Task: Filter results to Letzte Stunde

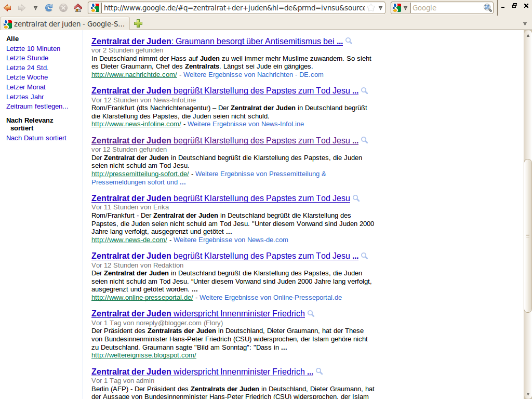Action: pyautogui.click(x=27, y=58)
